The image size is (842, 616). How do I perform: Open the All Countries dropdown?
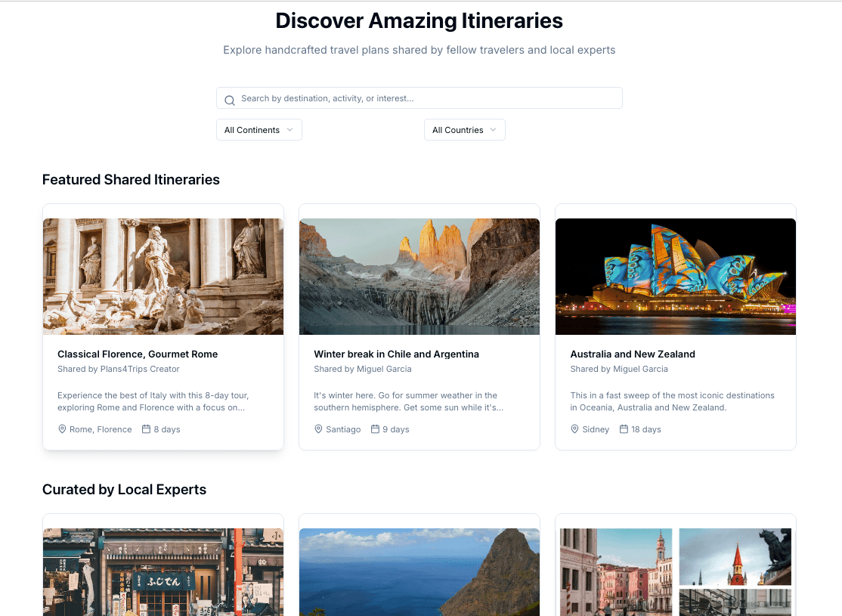pos(464,129)
